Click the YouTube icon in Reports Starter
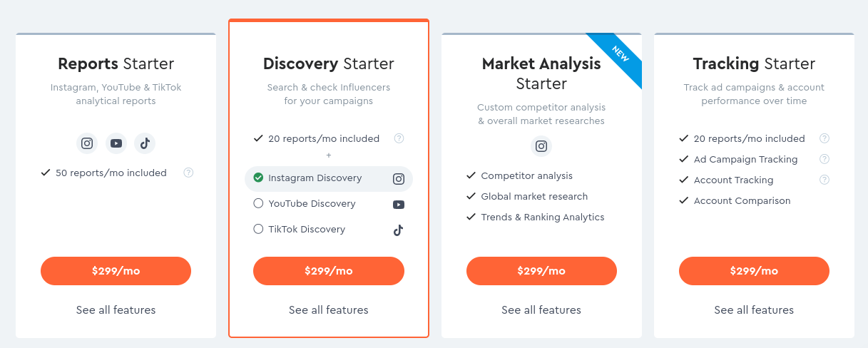Screen dimensions: 868x348 pyautogui.click(x=116, y=143)
